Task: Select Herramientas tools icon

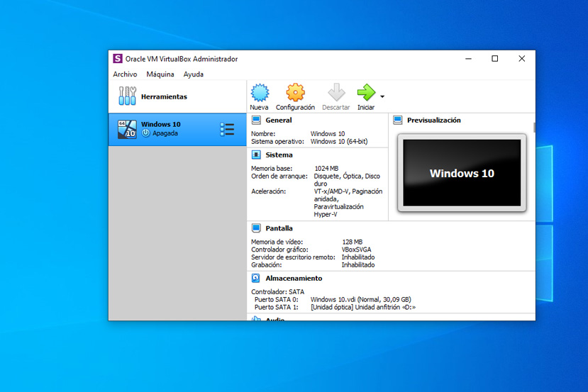Action: [127, 96]
